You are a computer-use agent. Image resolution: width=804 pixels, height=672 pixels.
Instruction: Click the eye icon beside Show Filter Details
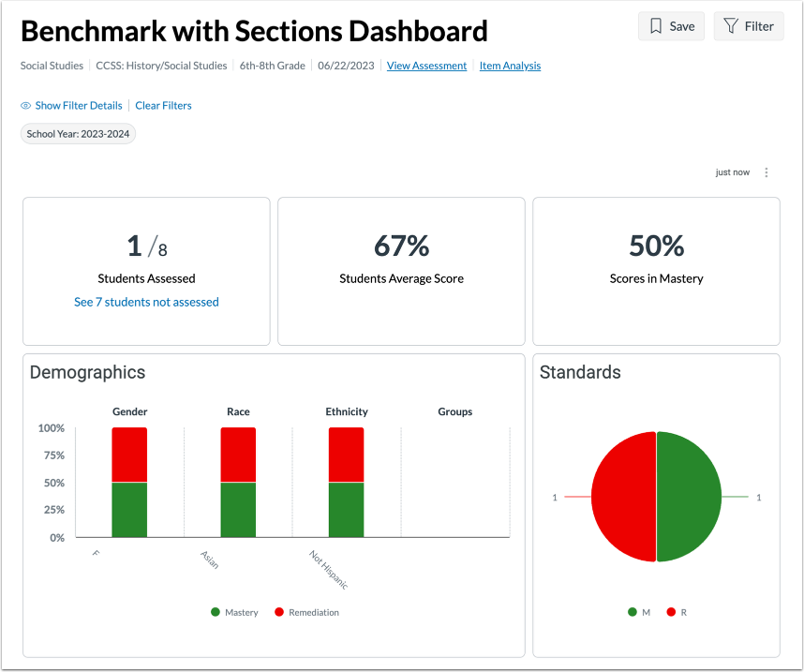(x=25, y=106)
